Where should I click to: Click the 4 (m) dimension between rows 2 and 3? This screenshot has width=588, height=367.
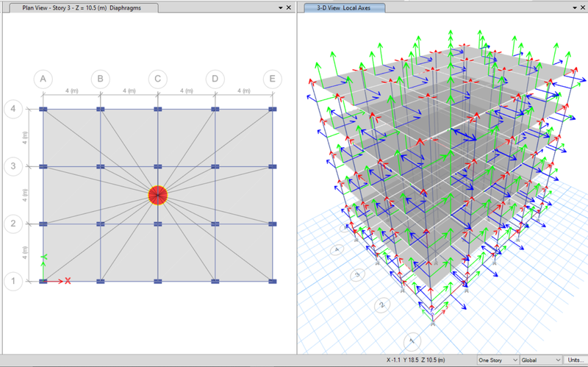(25, 195)
